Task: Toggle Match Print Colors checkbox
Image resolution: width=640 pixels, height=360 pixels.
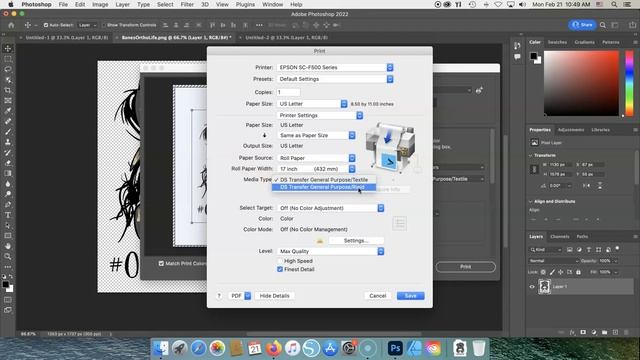Action: [161, 264]
